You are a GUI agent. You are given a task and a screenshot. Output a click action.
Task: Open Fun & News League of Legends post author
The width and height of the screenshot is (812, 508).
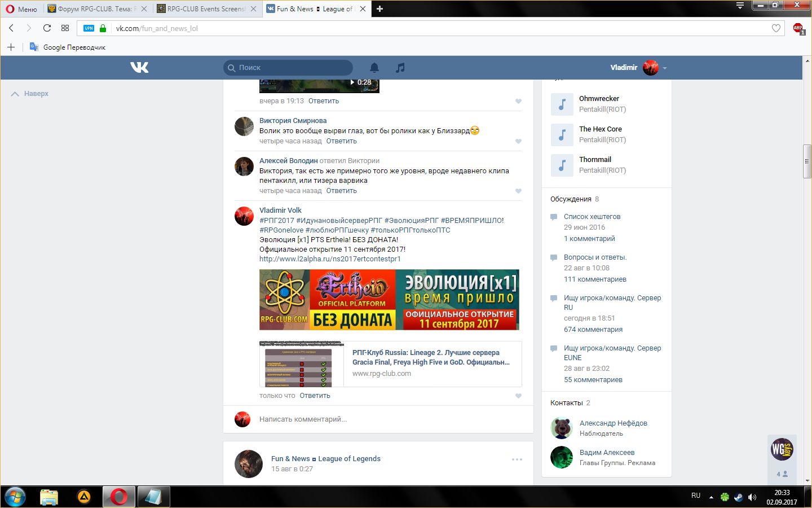(326, 459)
